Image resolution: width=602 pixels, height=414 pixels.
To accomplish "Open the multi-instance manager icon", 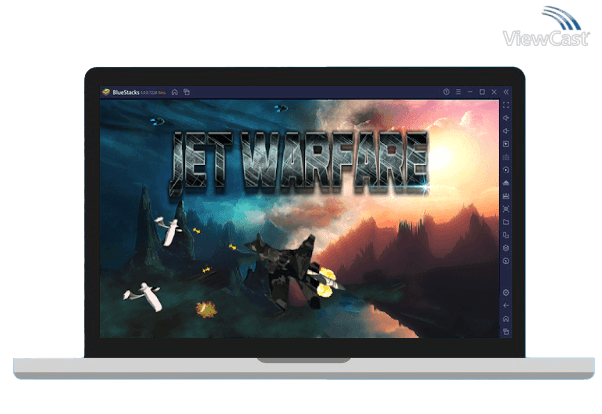I will (506, 235).
